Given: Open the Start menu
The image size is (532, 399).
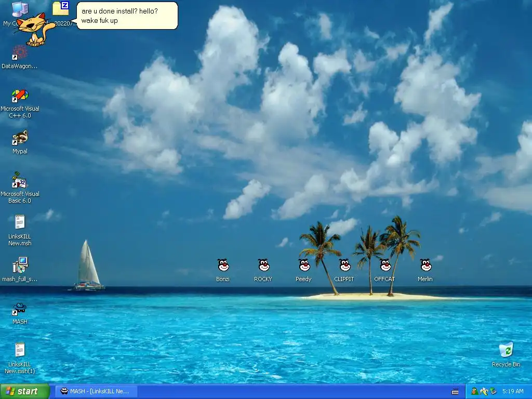Looking at the screenshot, I should [x=25, y=391].
